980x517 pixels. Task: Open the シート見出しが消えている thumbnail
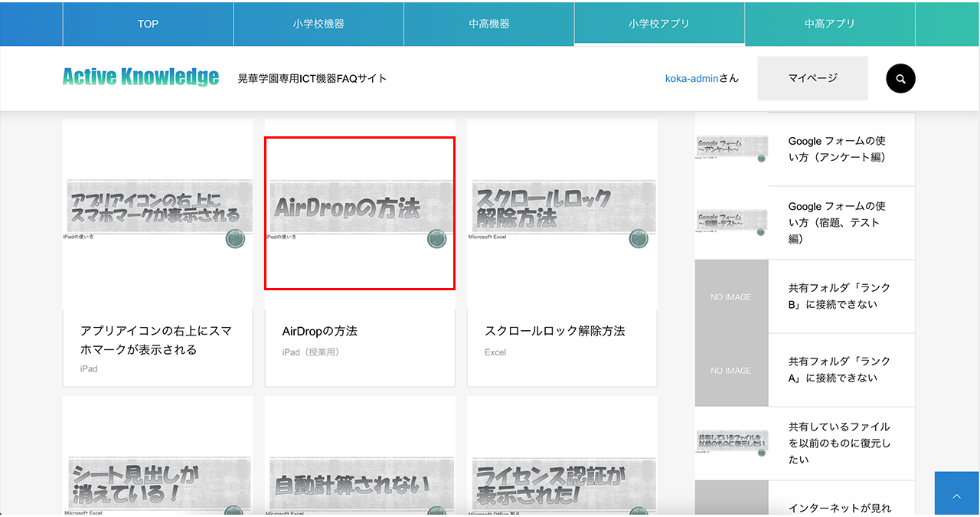(x=158, y=456)
